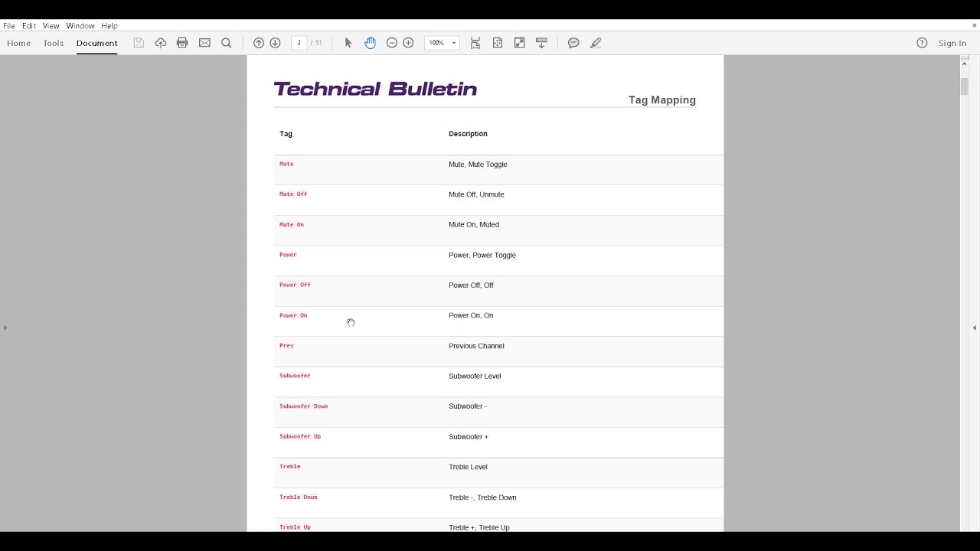Click the fit width scrolling icon
Image resolution: width=980 pixels, height=551 pixels.
[475, 43]
